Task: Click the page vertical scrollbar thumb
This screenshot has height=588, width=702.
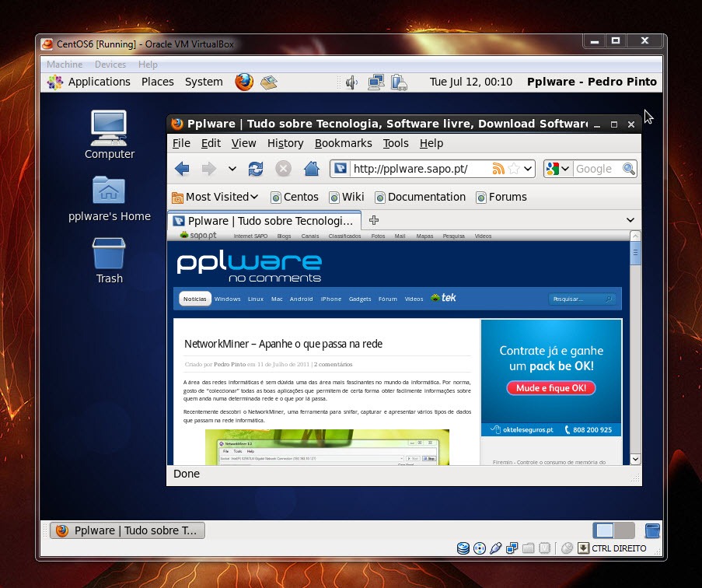Action: tap(635, 252)
